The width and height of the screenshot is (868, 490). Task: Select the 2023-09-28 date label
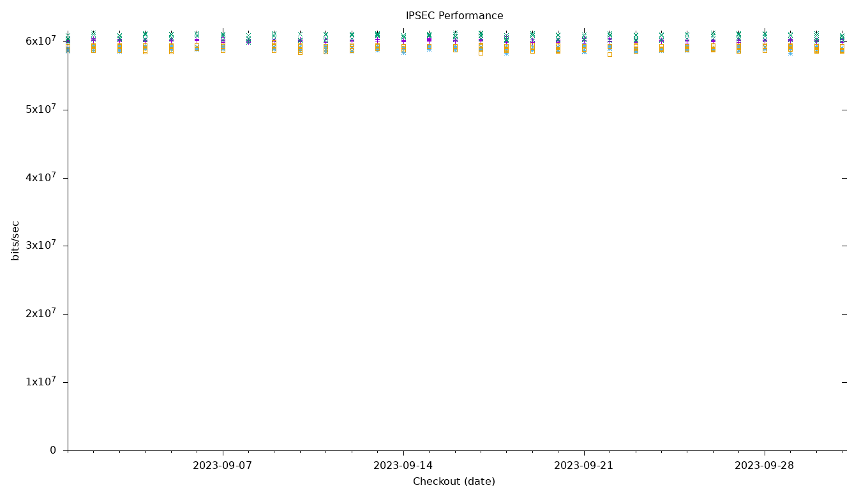tap(765, 466)
